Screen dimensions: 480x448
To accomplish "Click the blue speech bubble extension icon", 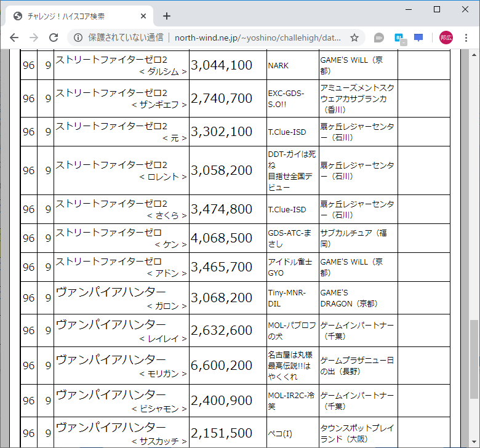I will 418,38.
